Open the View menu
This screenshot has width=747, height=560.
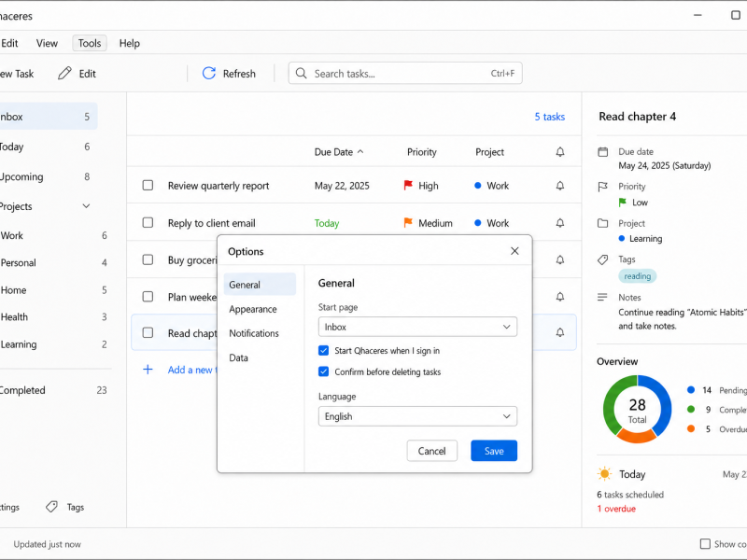point(47,43)
